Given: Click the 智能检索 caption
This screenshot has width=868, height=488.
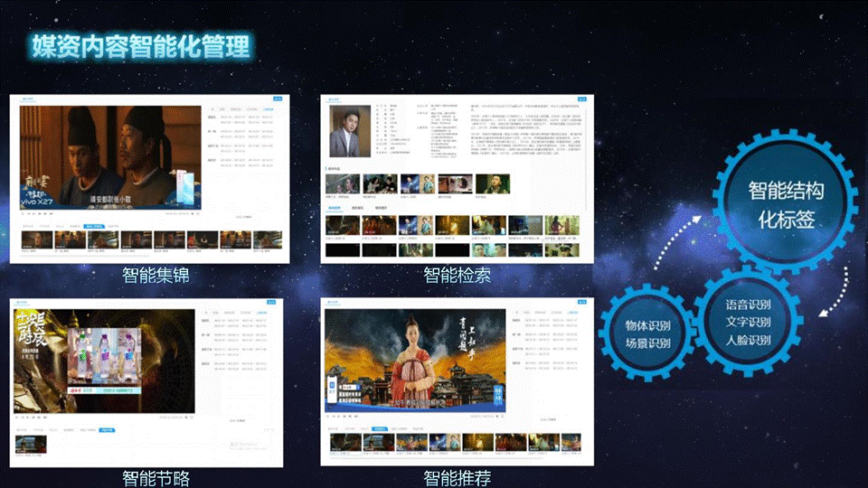Looking at the screenshot, I should (457, 275).
